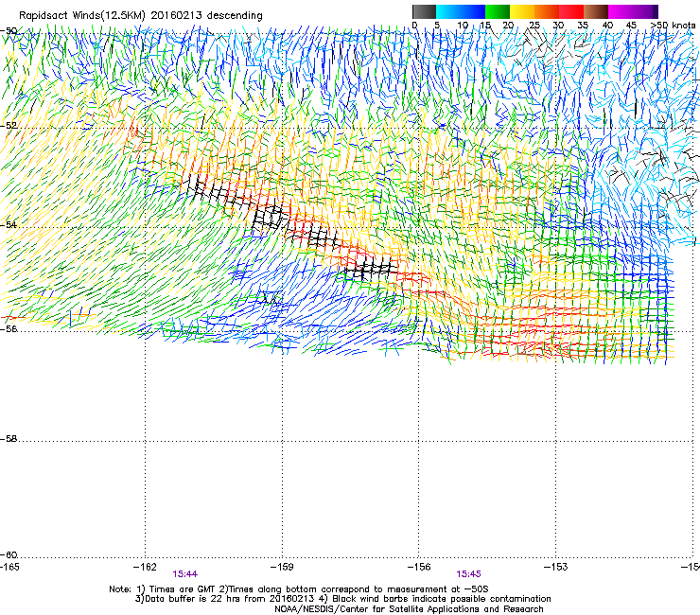Click the 'Data buffer is 22 hrs' note
This screenshot has height=615, width=700.
(342, 599)
